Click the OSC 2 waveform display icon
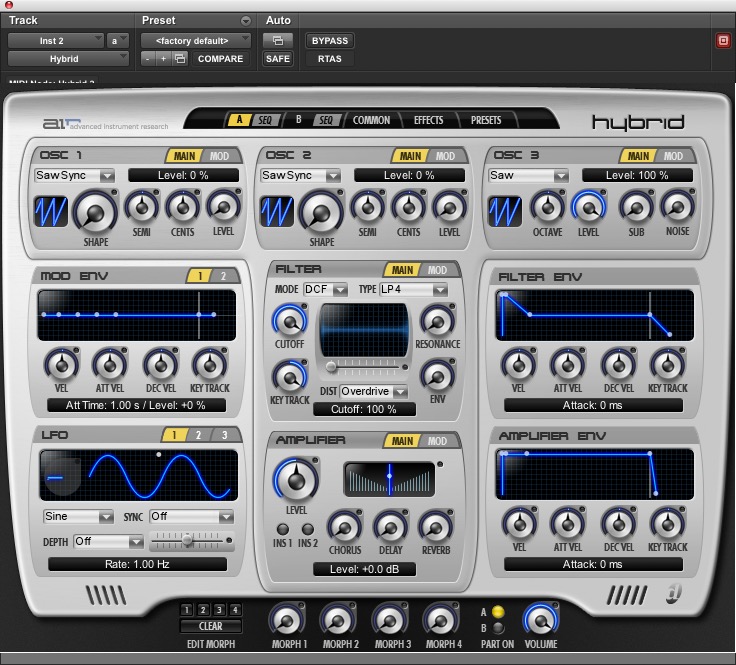The image size is (736, 665). coord(277,211)
